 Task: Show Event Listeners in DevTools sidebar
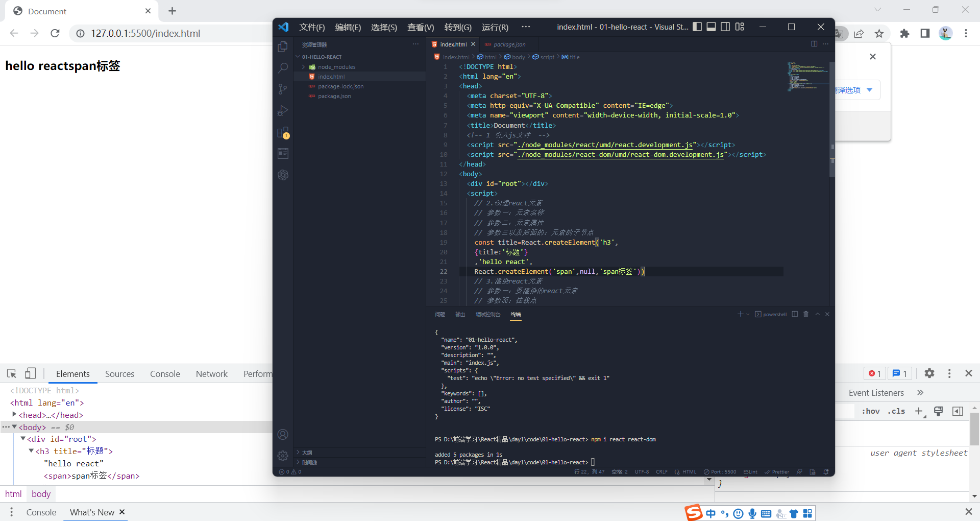[876, 392]
